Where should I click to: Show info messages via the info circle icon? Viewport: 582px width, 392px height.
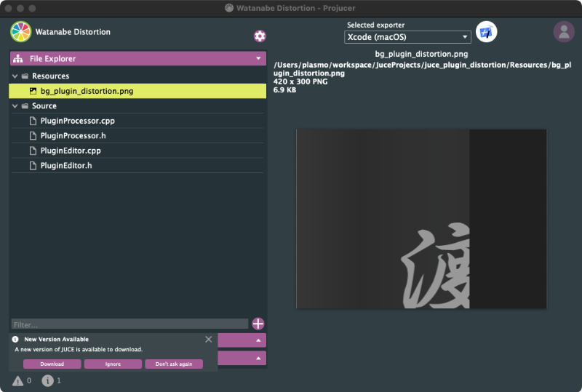tap(47, 380)
